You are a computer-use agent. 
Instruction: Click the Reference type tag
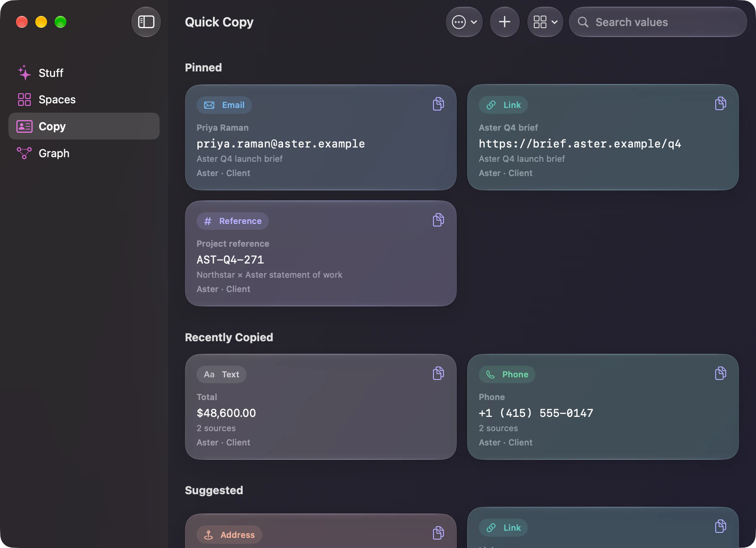point(233,221)
